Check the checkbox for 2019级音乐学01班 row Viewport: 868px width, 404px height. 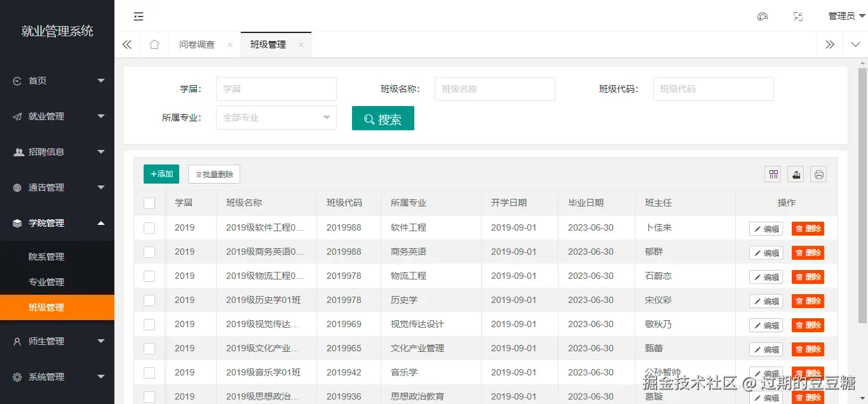(149, 372)
